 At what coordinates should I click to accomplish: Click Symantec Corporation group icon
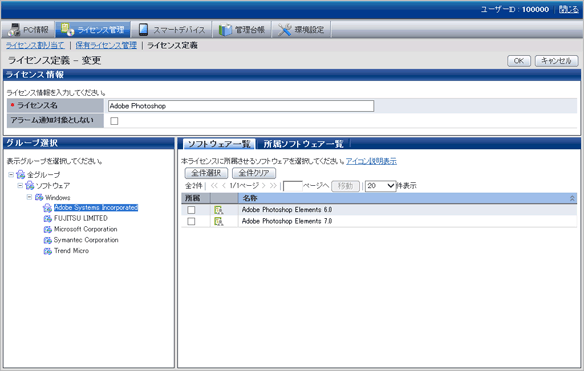pyautogui.click(x=47, y=240)
